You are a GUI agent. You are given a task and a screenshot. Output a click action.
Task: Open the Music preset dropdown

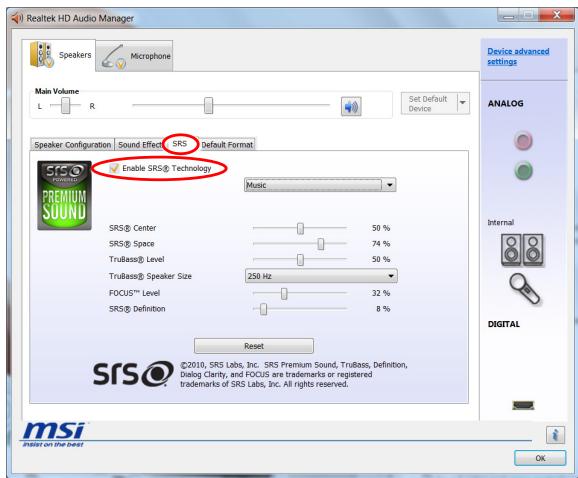click(320, 185)
